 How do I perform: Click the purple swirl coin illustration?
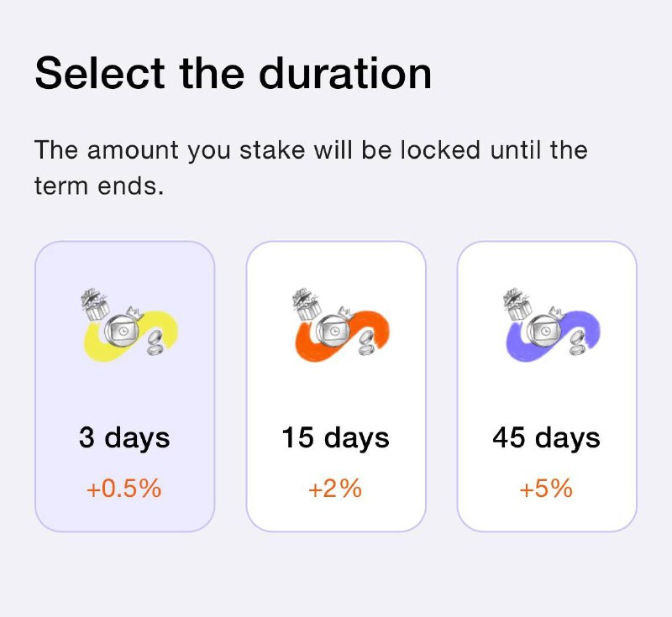point(552,325)
